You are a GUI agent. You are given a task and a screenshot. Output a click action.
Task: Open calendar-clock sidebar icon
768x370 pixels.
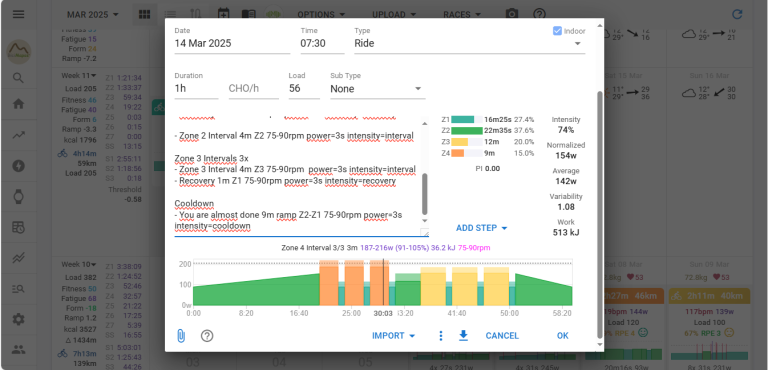tap(19, 227)
